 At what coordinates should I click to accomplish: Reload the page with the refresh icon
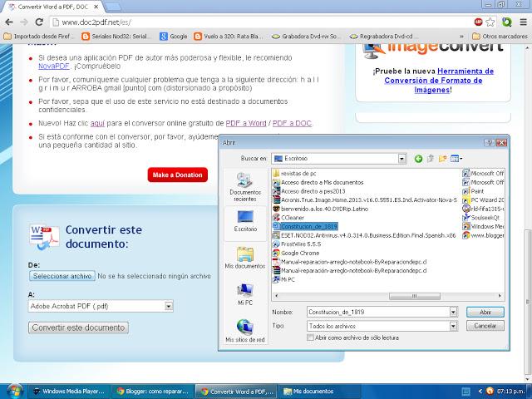click(x=39, y=22)
